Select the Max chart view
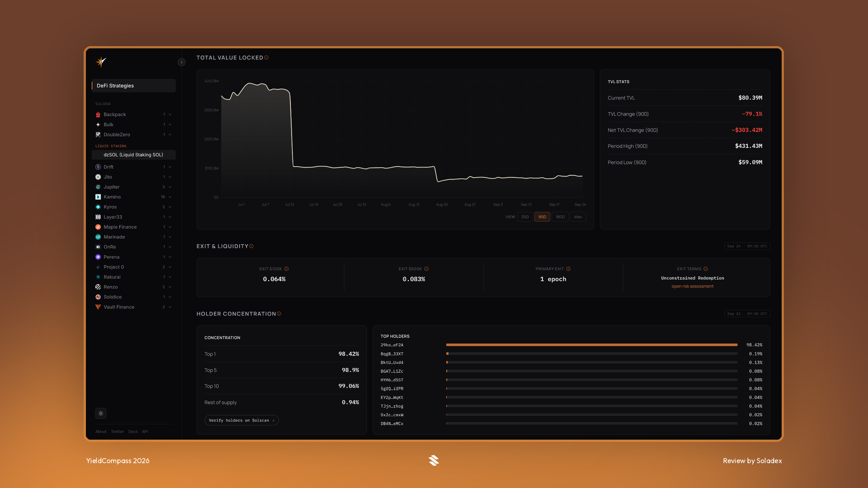 coord(578,217)
